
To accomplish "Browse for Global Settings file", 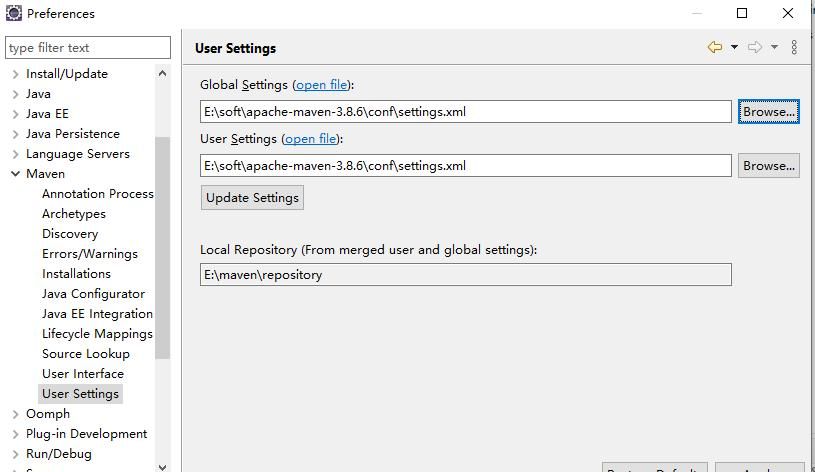I will coord(768,112).
